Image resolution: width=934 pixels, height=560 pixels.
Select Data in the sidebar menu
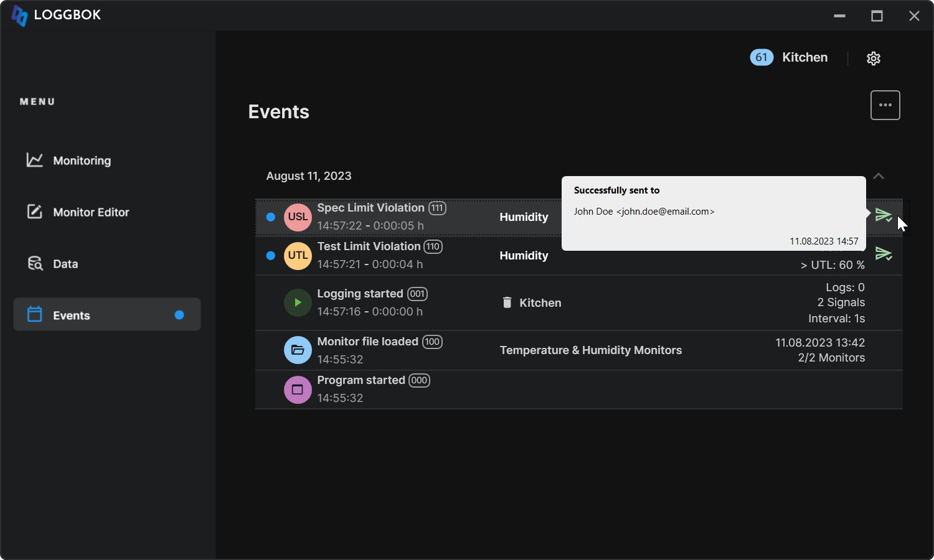pos(65,264)
